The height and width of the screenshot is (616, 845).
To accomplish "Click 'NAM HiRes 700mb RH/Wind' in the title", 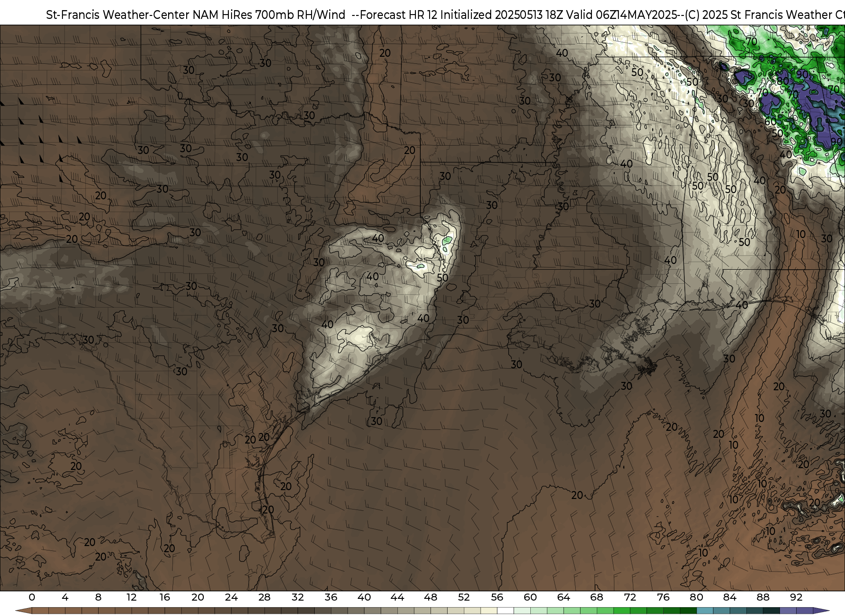I will pos(269,15).
